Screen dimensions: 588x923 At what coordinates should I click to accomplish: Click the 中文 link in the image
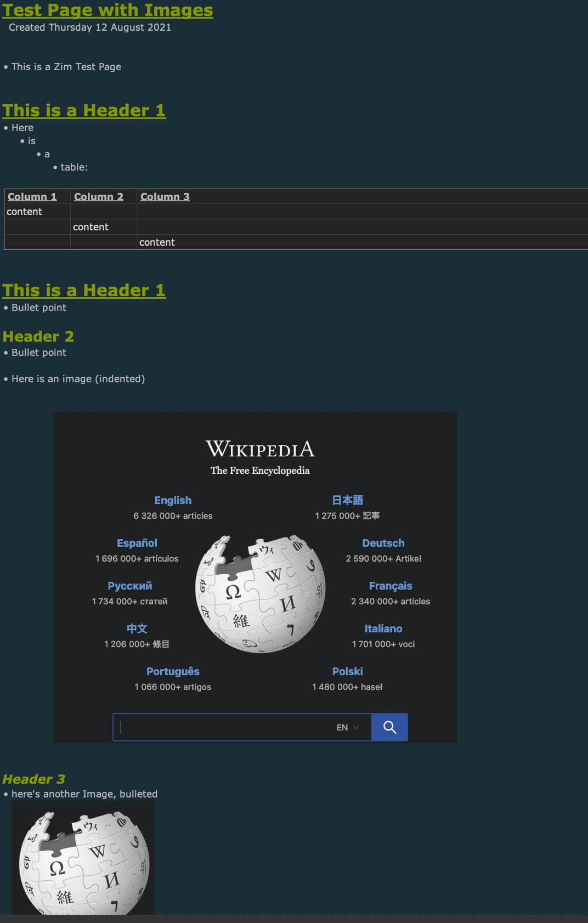137,628
